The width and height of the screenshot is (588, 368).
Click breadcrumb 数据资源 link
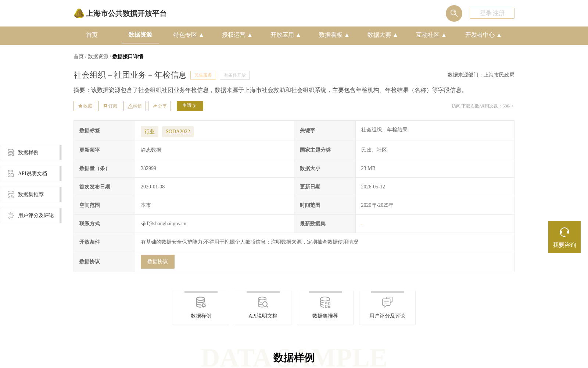[98, 56]
